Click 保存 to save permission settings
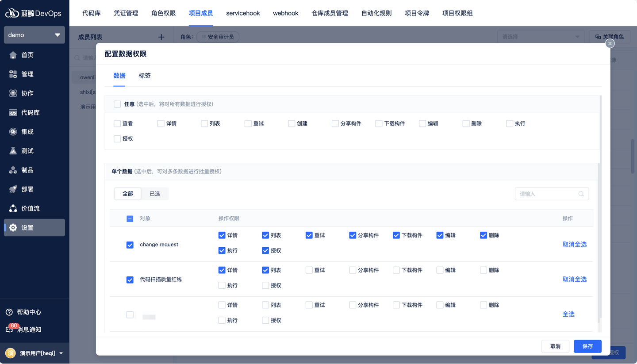This screenshot has height=364, width=637. tap(587, 346)
